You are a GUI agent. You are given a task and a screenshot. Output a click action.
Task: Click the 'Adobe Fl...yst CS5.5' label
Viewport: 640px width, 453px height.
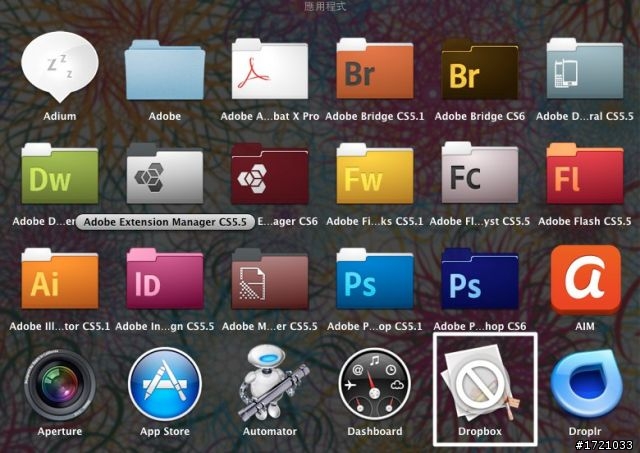click(x=480, y=221)
